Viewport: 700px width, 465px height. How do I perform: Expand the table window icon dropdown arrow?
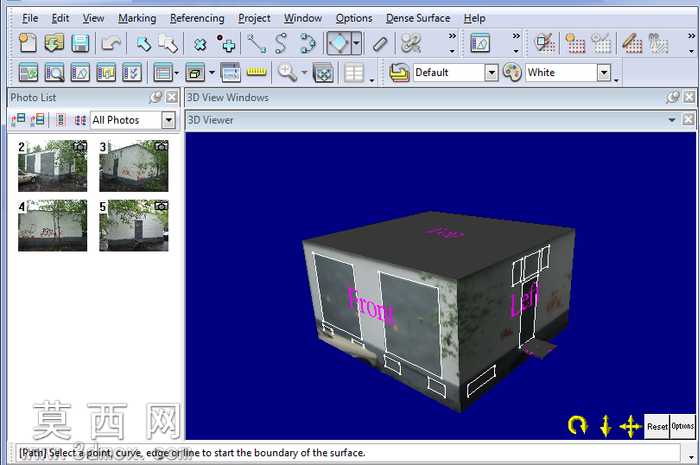[x=177, y=72]
